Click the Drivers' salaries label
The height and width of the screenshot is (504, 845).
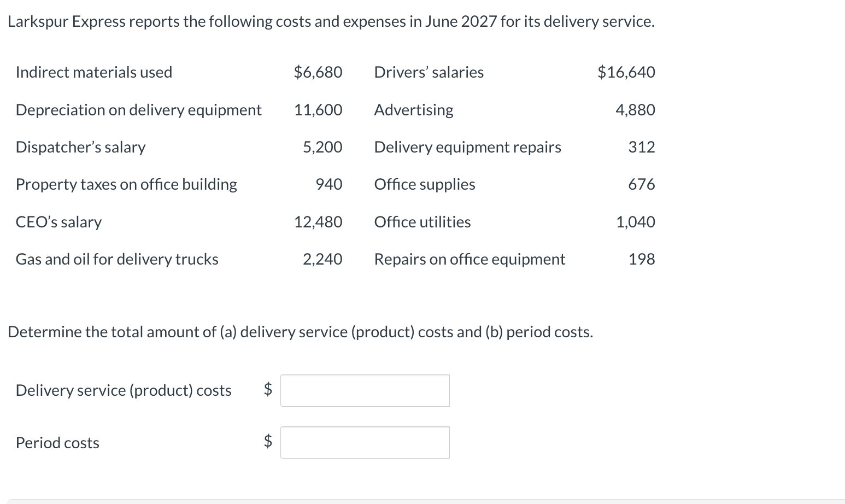click(x=429, y=72)
